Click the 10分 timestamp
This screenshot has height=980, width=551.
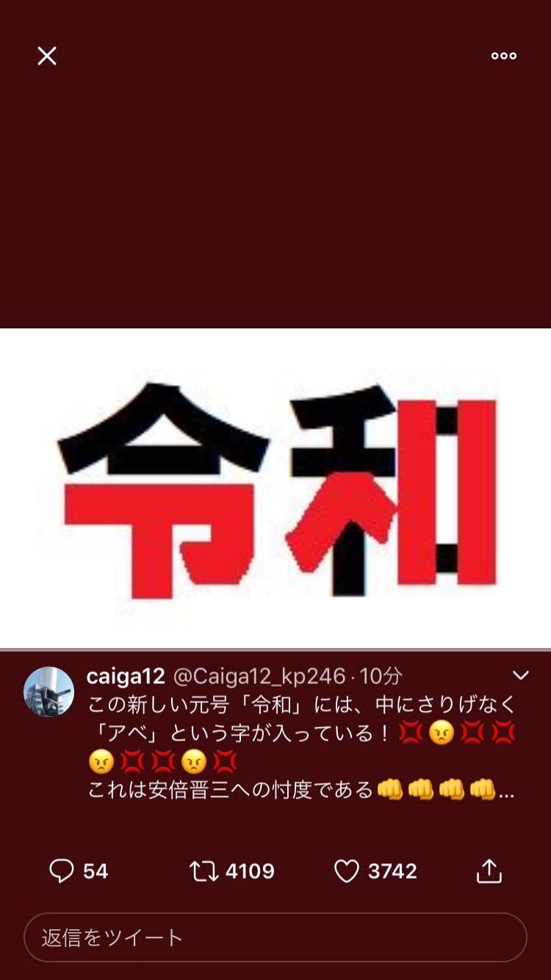click(x=381, y=677)
